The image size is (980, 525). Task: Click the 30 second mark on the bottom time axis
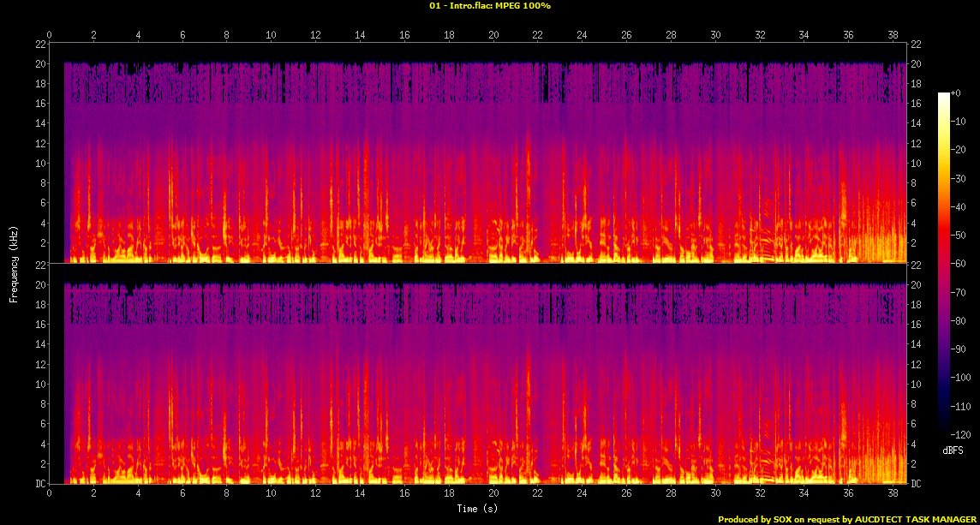click(x=715, y=493)
